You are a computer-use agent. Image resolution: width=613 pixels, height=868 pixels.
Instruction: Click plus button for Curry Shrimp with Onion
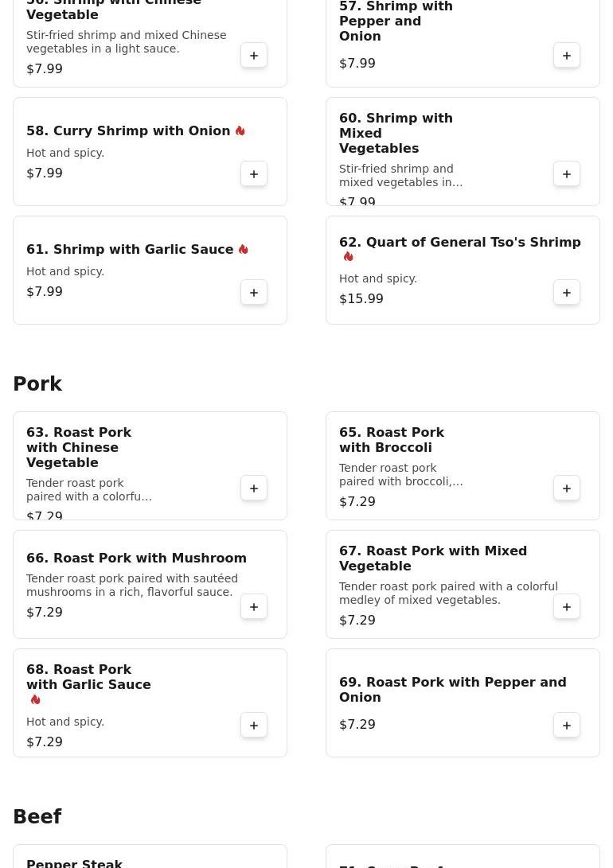pos(254,174)
